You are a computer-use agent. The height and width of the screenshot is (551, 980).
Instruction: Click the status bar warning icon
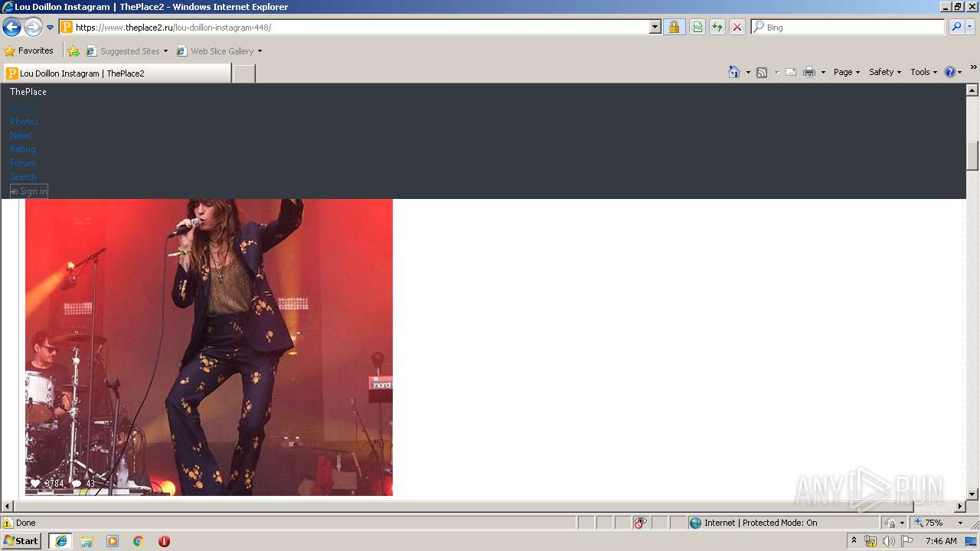pos(8,523)
